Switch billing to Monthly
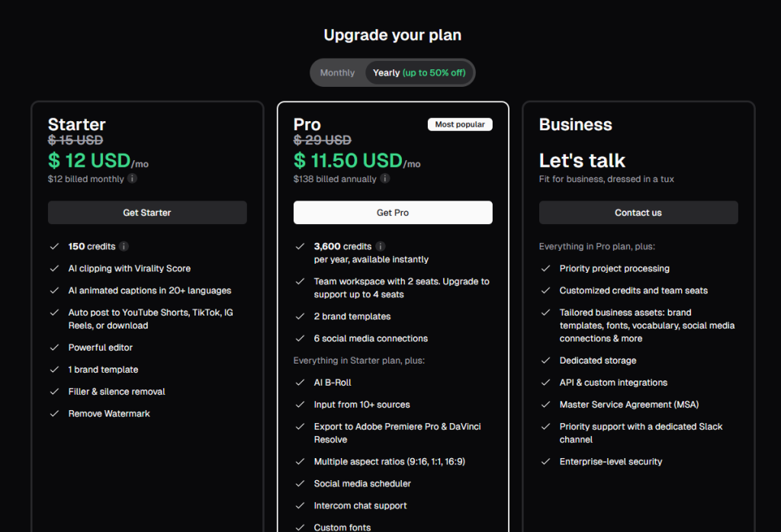781x532 pixels. (337, 73)
